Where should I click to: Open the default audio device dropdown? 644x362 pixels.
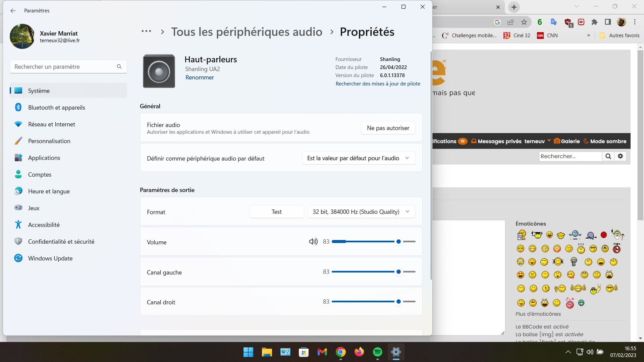359,158
